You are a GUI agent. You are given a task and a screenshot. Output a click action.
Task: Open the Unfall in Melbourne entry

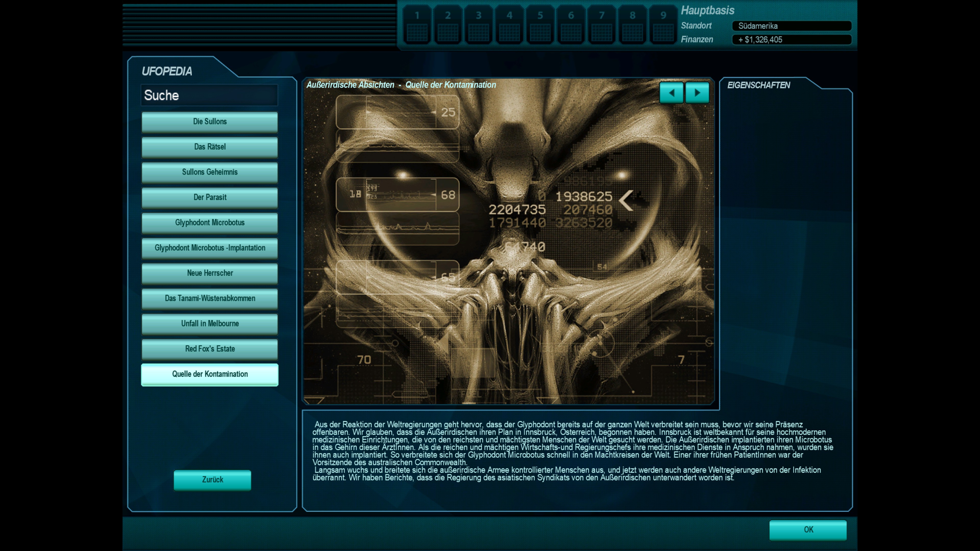[210, 324]
